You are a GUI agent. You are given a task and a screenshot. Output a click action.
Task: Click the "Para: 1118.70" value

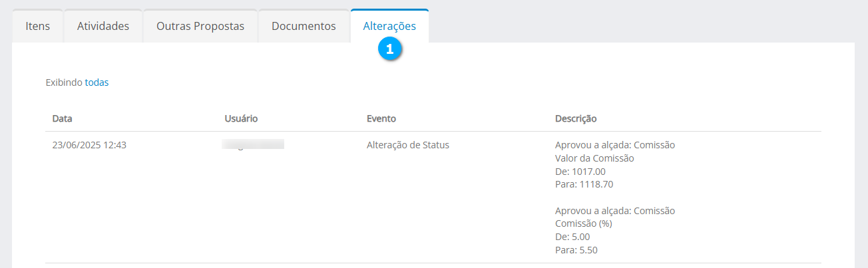(584, 184)
